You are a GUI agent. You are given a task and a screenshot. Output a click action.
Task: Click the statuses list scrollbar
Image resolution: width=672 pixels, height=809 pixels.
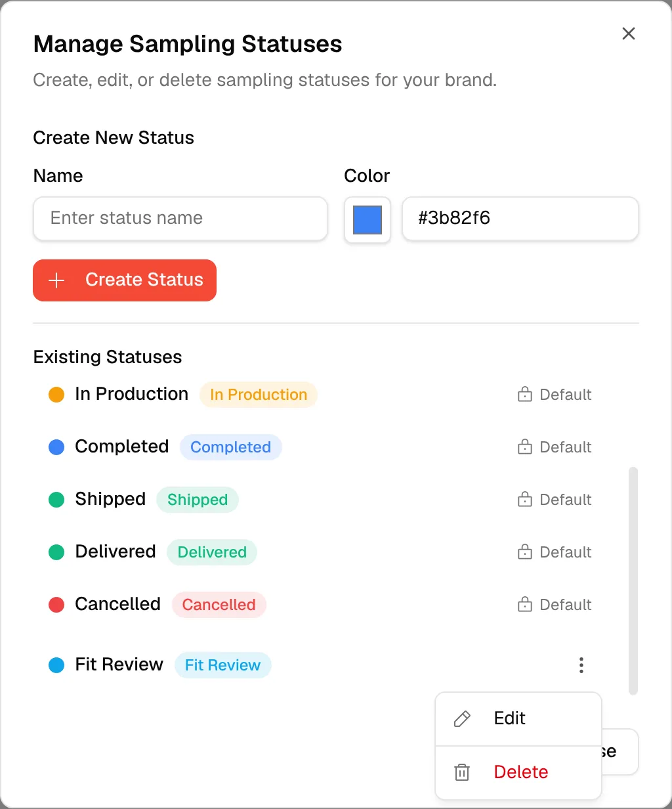coord(633,580)
